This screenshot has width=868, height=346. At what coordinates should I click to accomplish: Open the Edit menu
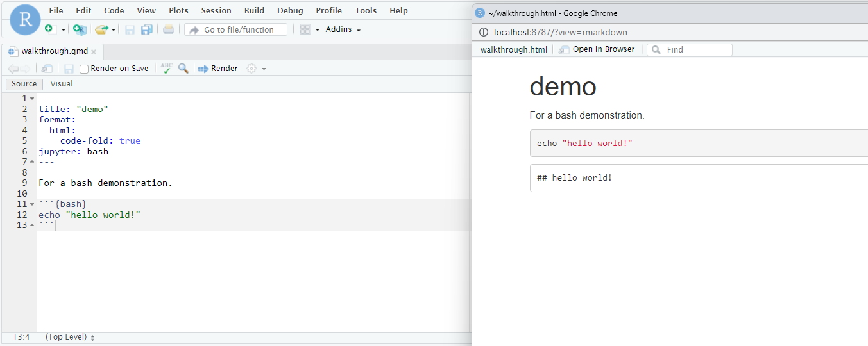pos(83,10)
